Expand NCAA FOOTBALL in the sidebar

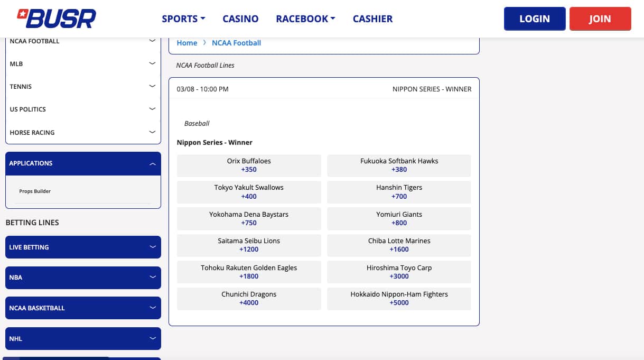tap(83, 41)
